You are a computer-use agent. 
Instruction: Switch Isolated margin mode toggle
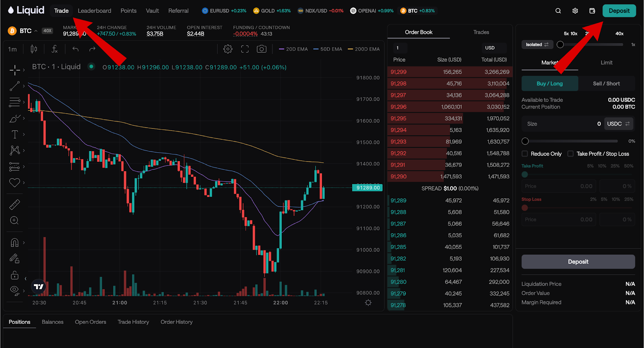click(x=537, y=45)
